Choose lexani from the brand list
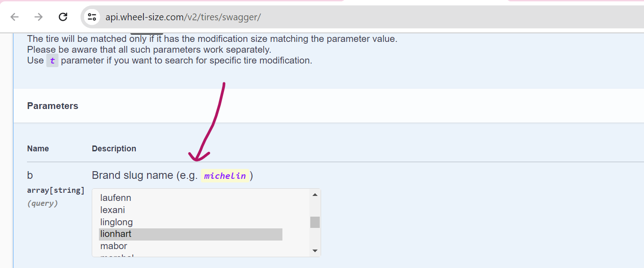Image resolution: width=644 pixels, height=268 pixels. coord(112,210)
